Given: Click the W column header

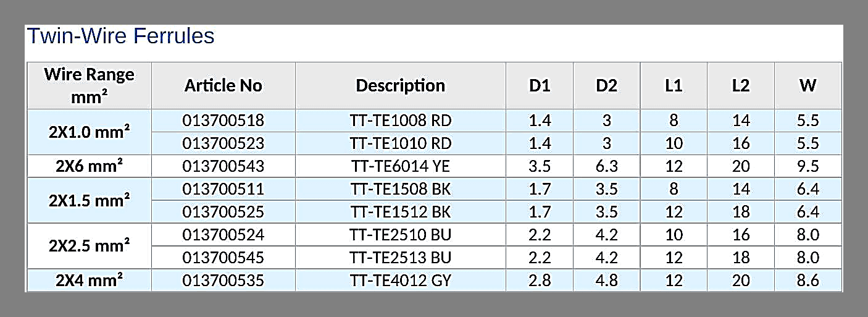Looking at the screenshot, I should pyautogui.click(x=807, y=86).
